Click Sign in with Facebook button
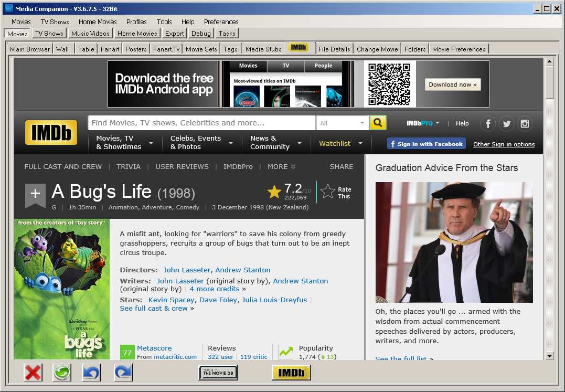 pyautogui.click(x=427, y=144)
